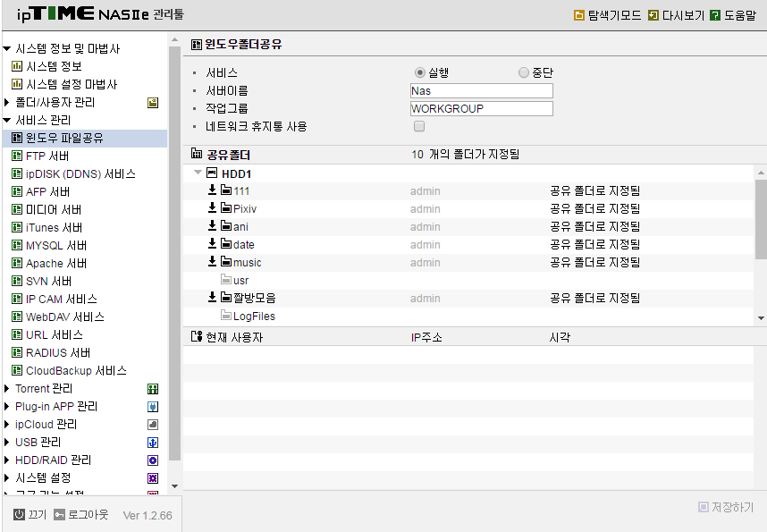Viewport: 767px width, 532px height.
Task: Click the Pixiv folder icon
Action: [226, 208]
